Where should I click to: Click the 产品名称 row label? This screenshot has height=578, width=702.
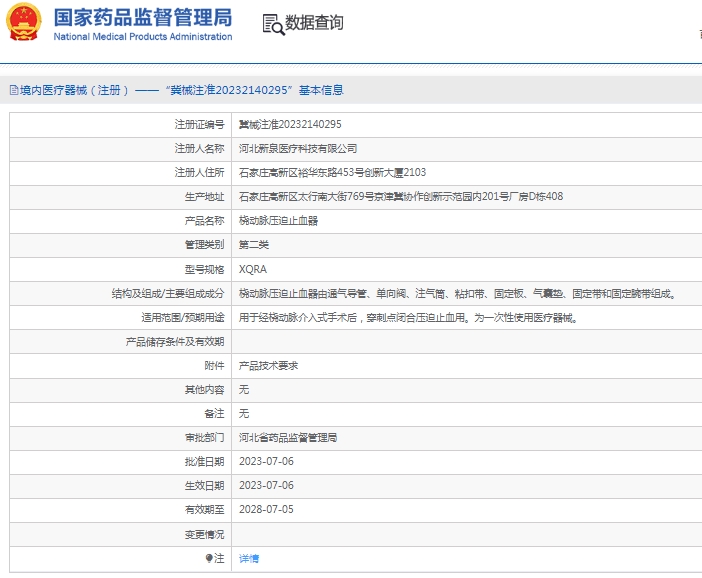pyautogui.click(x=205, y=221)
